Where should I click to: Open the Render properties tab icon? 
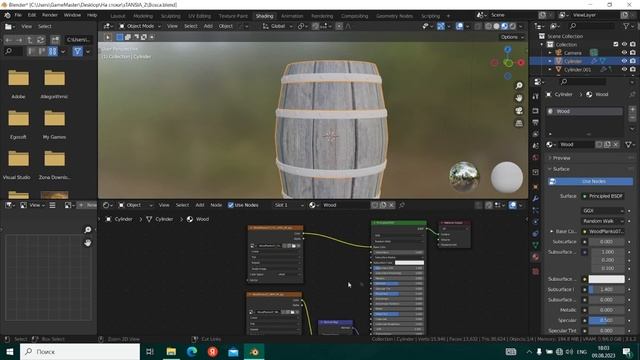tap(536, 111)
